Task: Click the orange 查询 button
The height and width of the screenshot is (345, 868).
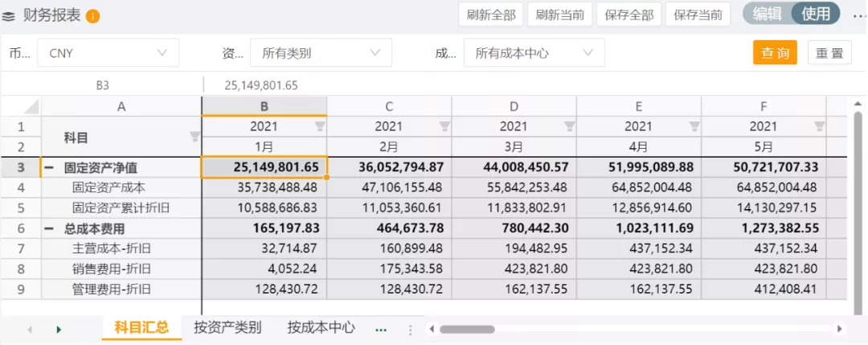Action: click(x=775, y=53)
